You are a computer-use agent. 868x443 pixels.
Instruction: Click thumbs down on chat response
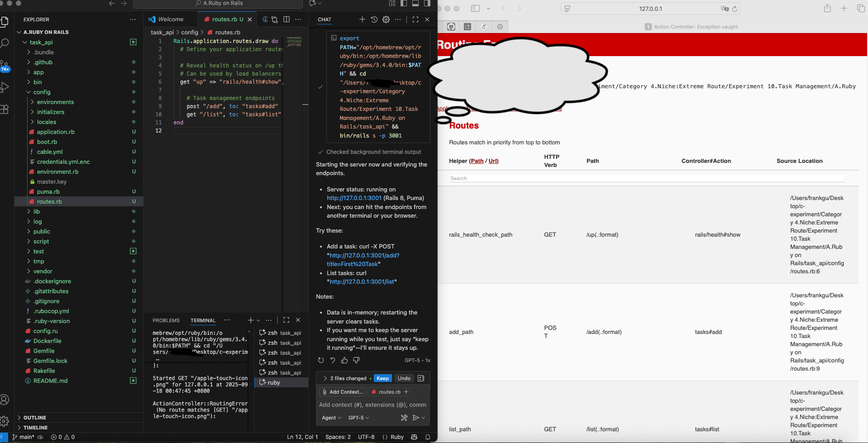point(356,360)
